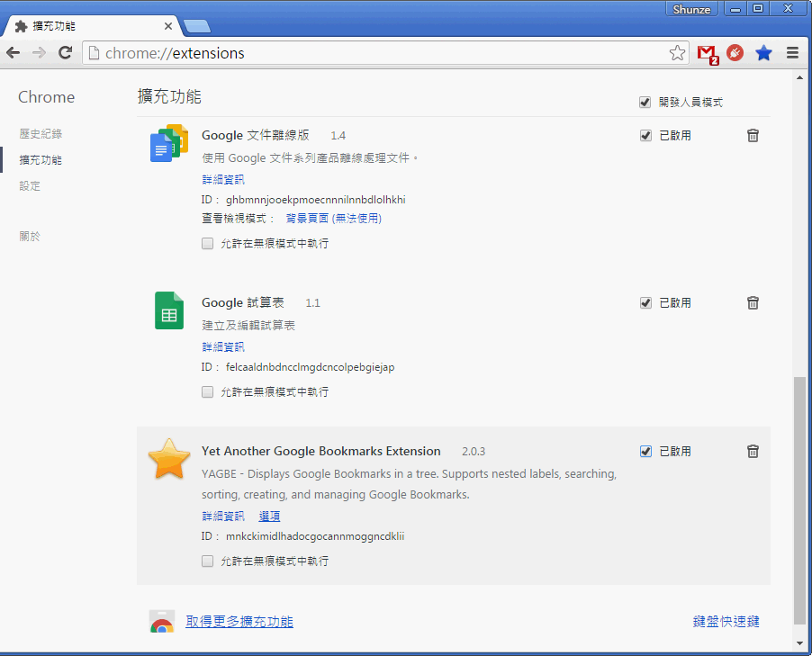
Task: Click the red plug extension icon
Action: [735, 53]
